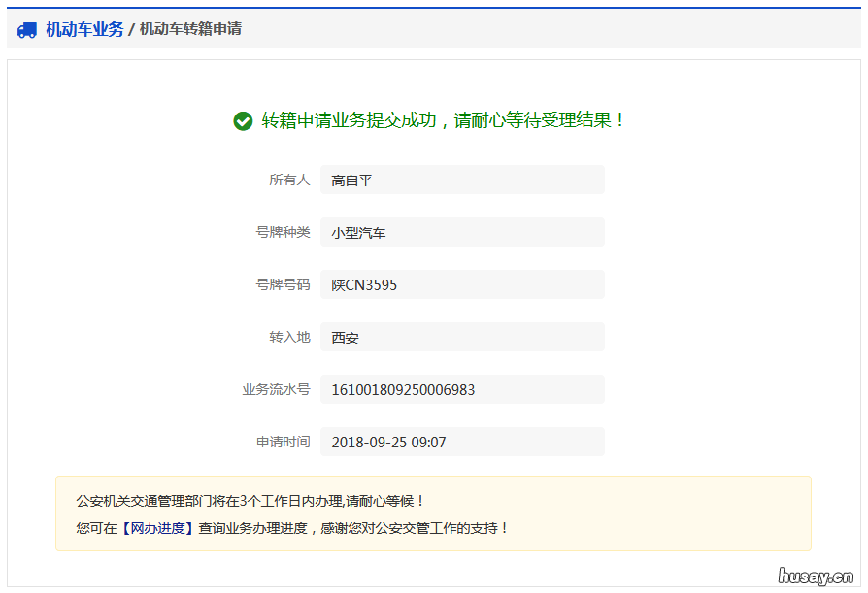Select the 业务流水号 serial number field
The height and width of the screenshot is (593, 868).
463,388
